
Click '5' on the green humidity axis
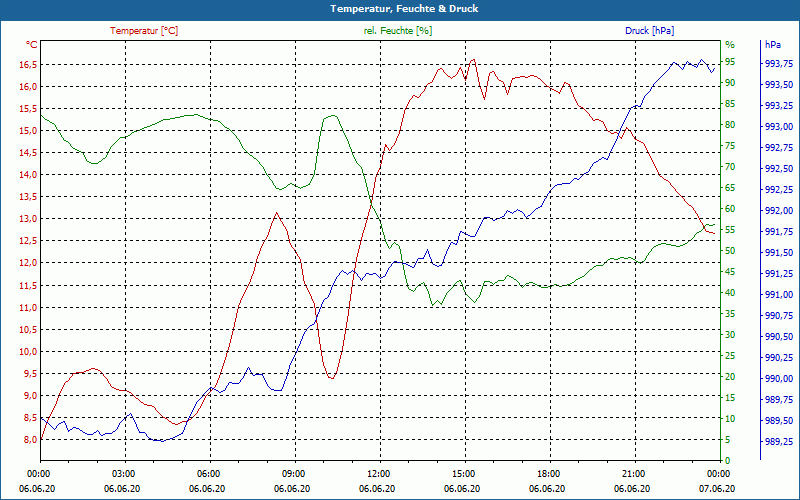(728, 440)
